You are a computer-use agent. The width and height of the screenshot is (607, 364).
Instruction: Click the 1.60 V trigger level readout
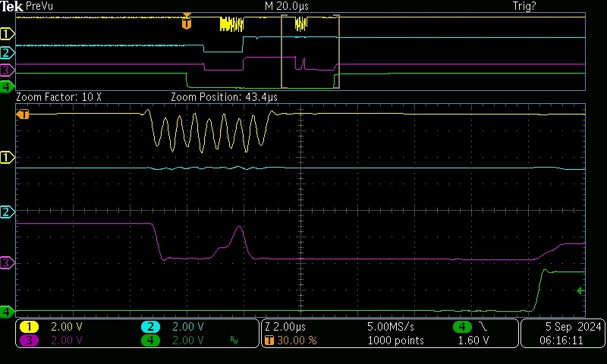(x=473, y=340)
